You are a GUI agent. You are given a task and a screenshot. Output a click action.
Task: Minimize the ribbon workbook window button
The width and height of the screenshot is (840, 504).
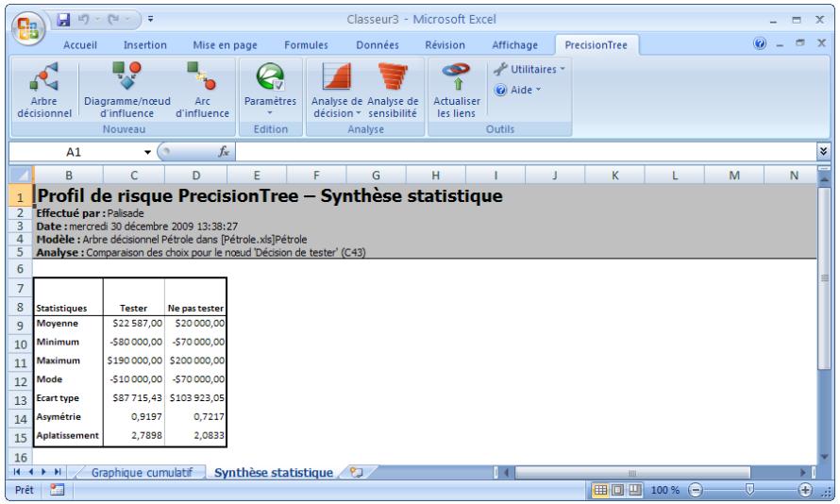780,44
